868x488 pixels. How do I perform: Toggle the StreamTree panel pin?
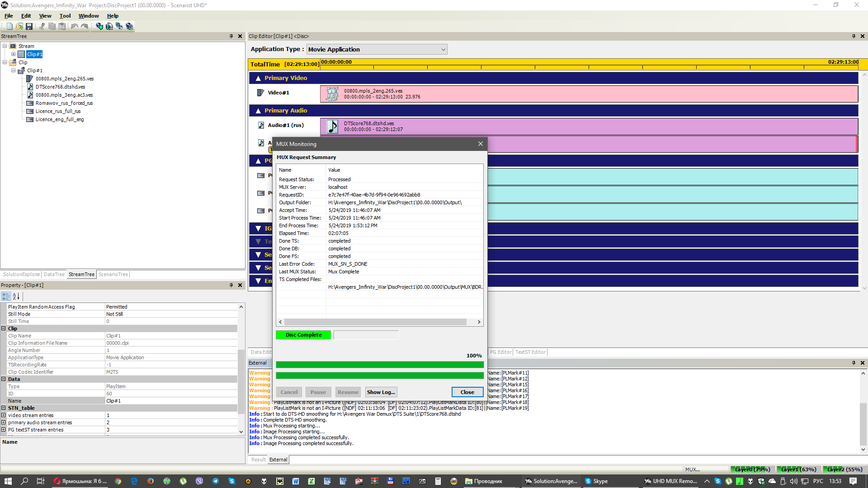[x=231, y=36]
